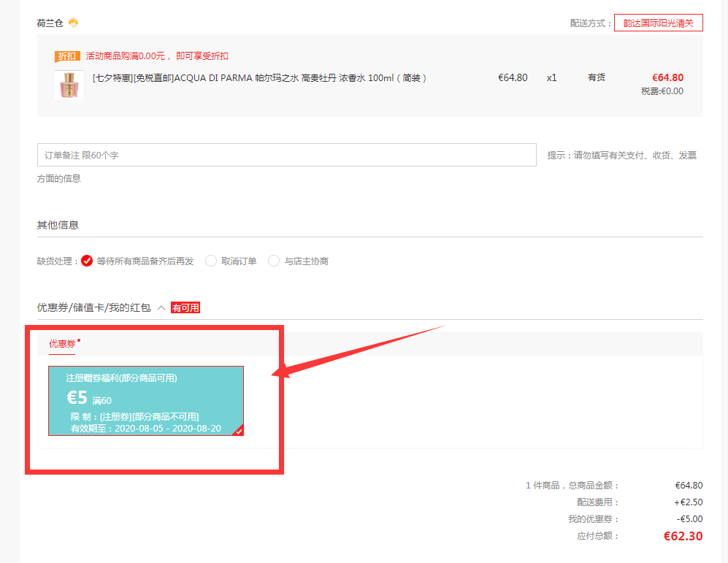Toggle the €5 注册赠券福利 coupon card
The image size is (728, 563).
click(146, 401)
